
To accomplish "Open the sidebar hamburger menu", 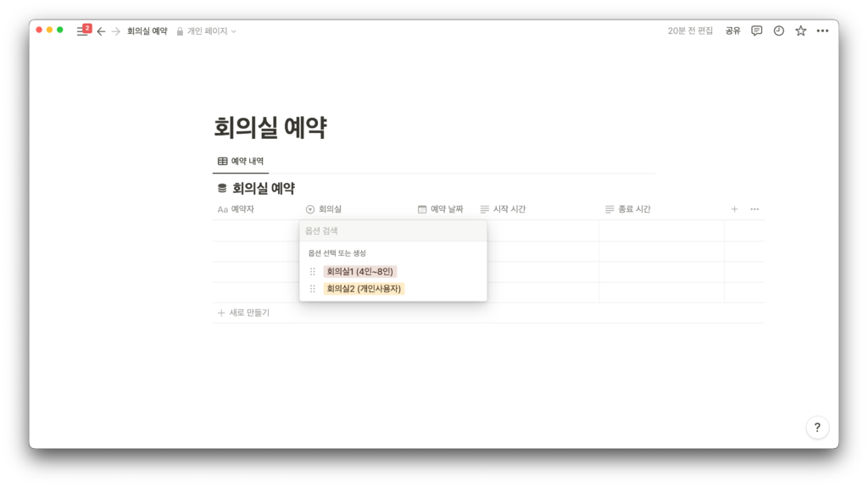I will coord(82,30).
